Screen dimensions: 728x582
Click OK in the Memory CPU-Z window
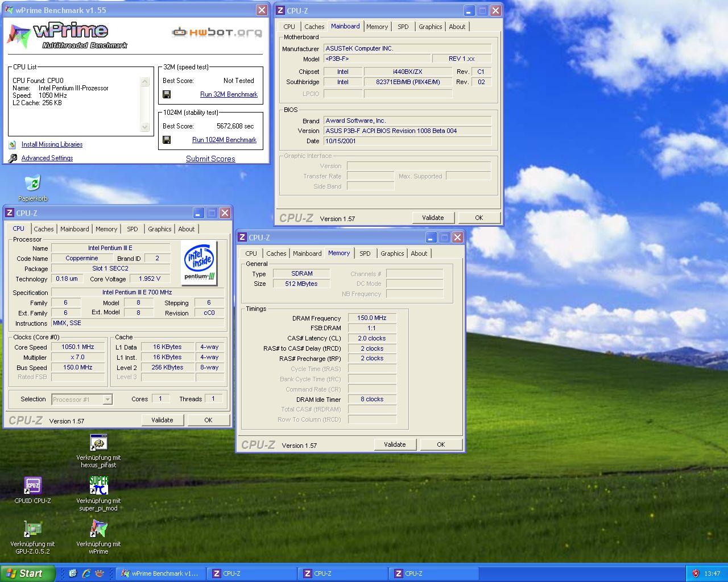pyautogui.click(x=441, y=444)
